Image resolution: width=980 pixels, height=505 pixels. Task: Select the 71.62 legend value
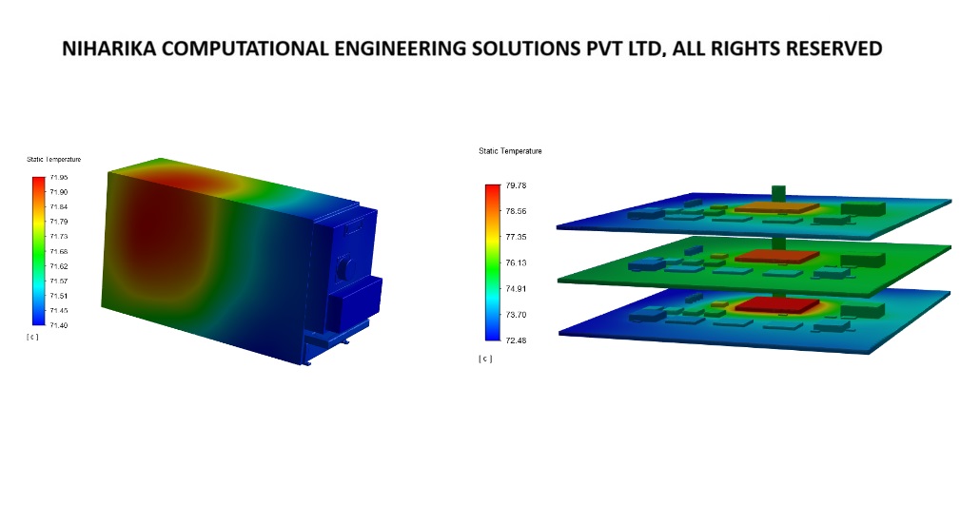[x=59, y=266]
